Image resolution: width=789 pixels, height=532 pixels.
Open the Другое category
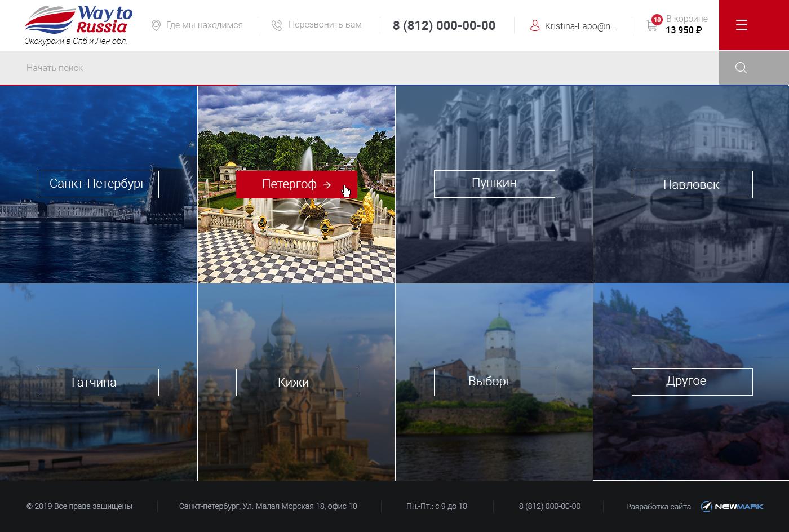[692, 382]
